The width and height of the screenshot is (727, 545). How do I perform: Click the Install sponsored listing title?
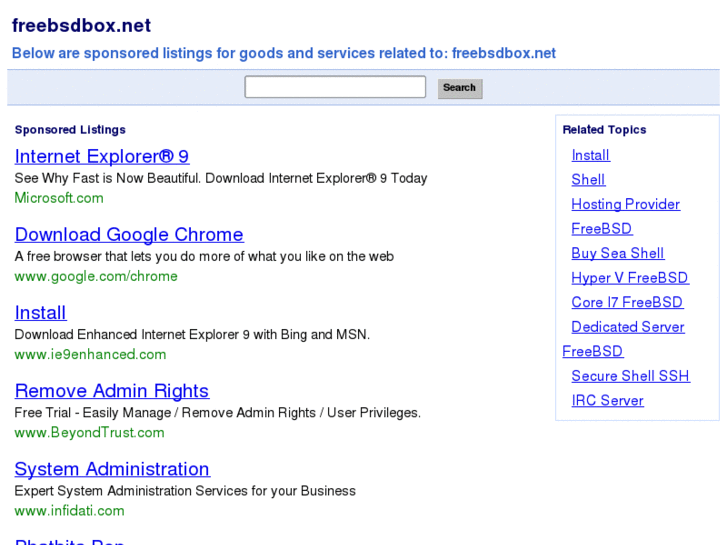tap(40, 313)
